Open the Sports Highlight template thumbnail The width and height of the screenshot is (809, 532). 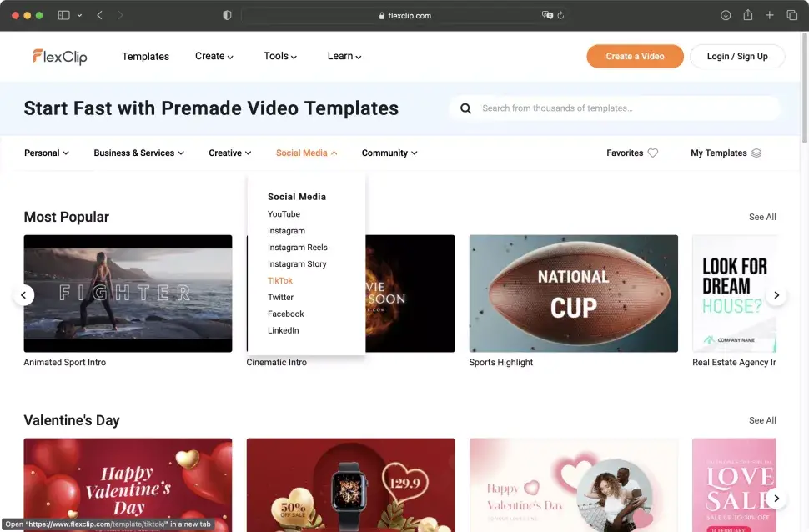click(x=573, y=294)
